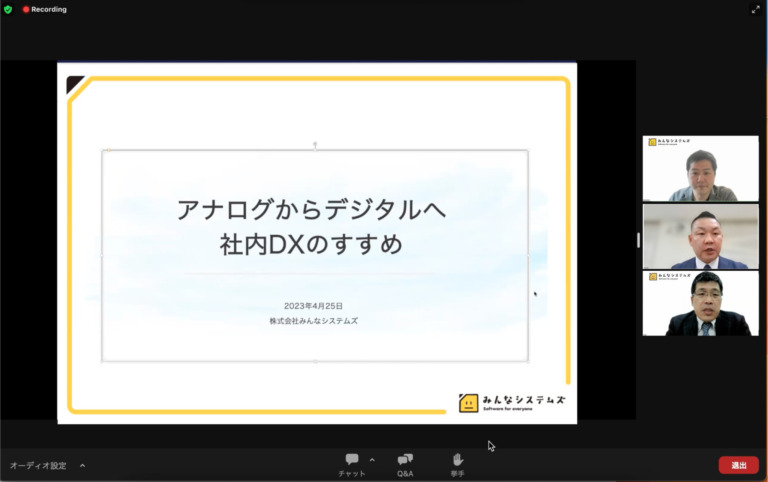Click the side panel divider handle

(638, 240)
